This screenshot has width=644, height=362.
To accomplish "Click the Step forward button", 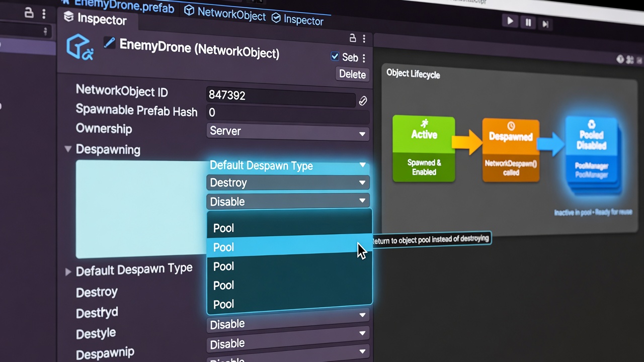I will coord(545,24).
